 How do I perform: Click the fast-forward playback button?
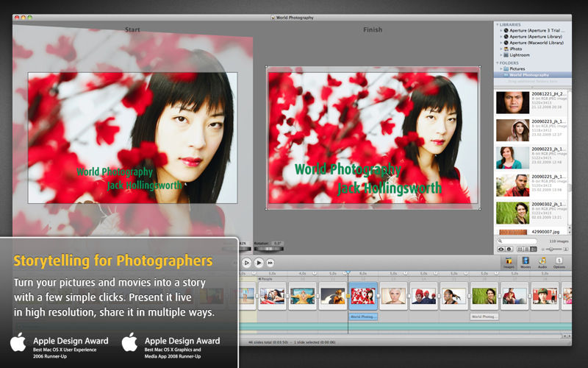click(x=270, y=263)
